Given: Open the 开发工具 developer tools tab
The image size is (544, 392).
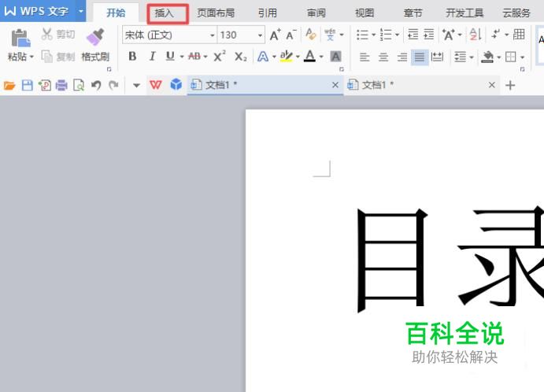Looking at the screenshot, I should click(x=464, y=13).
